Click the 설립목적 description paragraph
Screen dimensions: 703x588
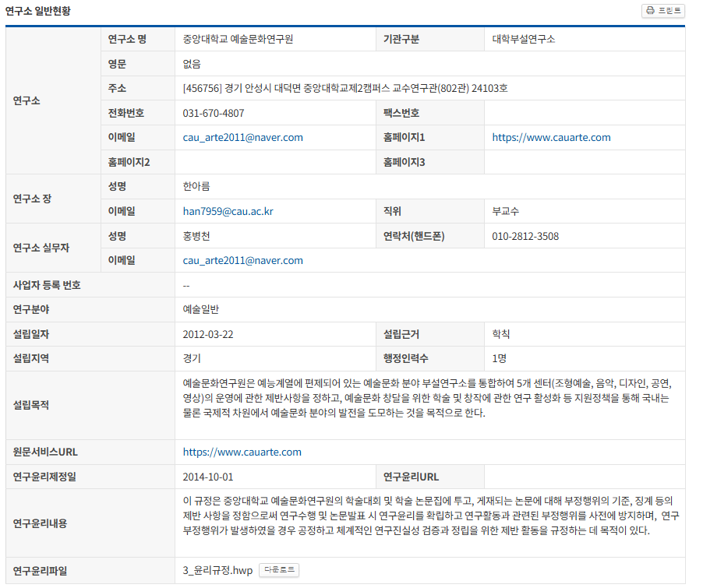(x=427, y=398)
